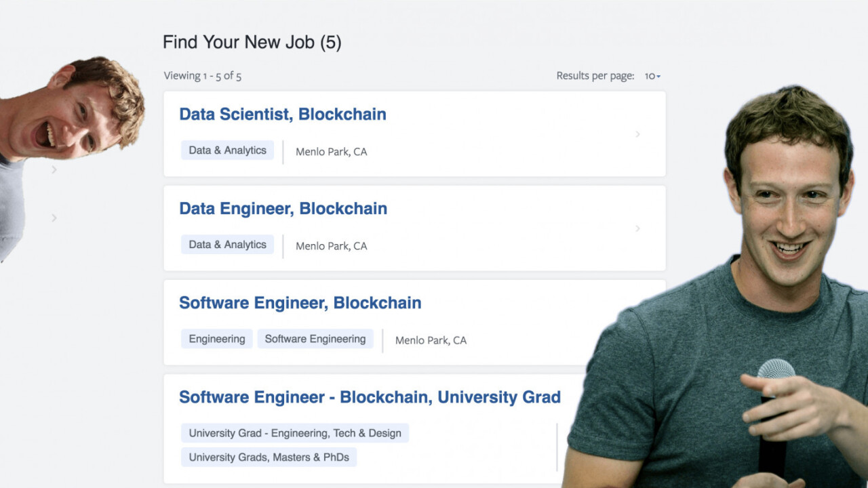Click Data & Analytics tag under Data Scientist
The height and width of the screenshot is (488, 868).
pos(227,150)
